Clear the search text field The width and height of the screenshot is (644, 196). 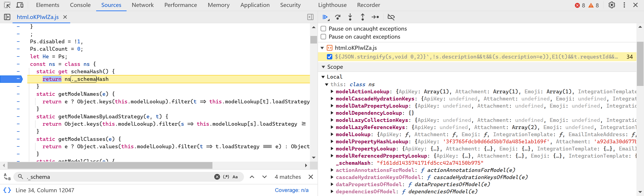coord(217,177)
